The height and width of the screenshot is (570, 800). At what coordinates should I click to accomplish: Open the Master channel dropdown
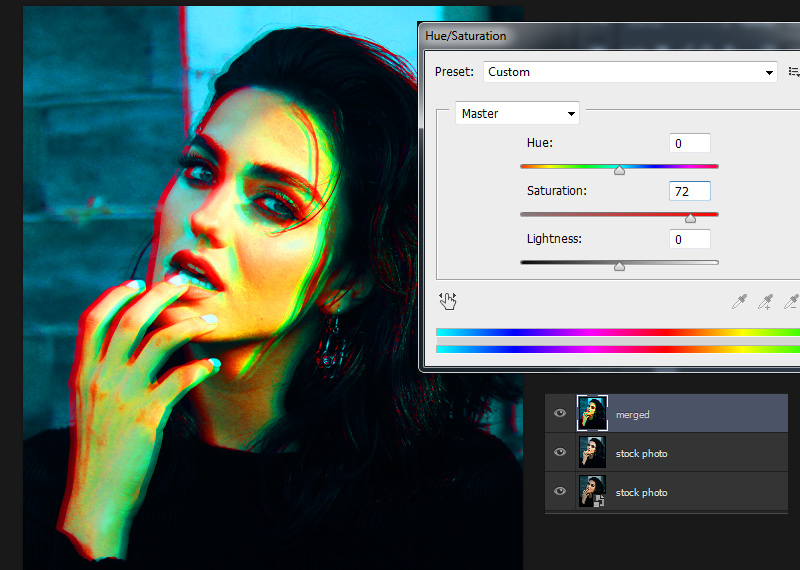[x=517, y=113]
